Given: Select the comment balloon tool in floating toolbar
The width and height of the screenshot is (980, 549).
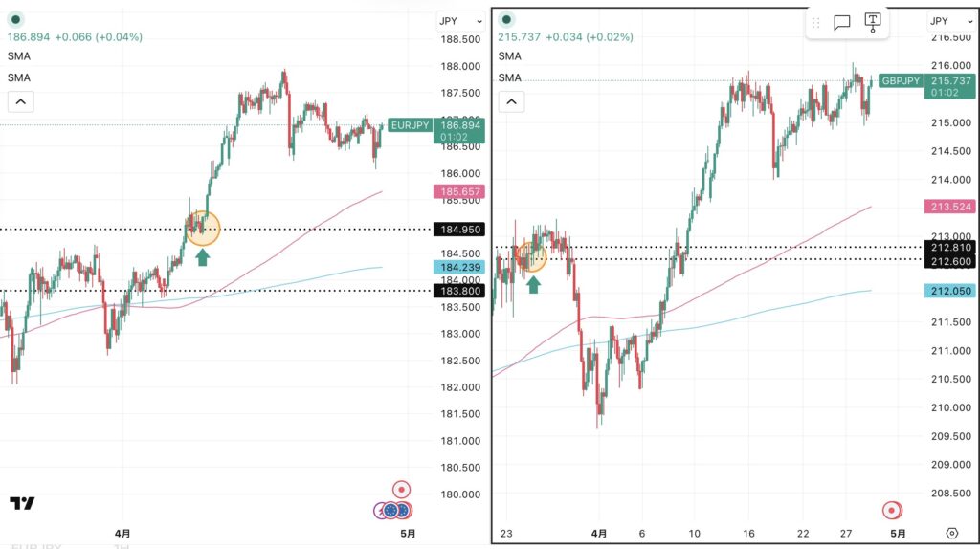Looking at the screenshot, I should (x=842, y=22).
